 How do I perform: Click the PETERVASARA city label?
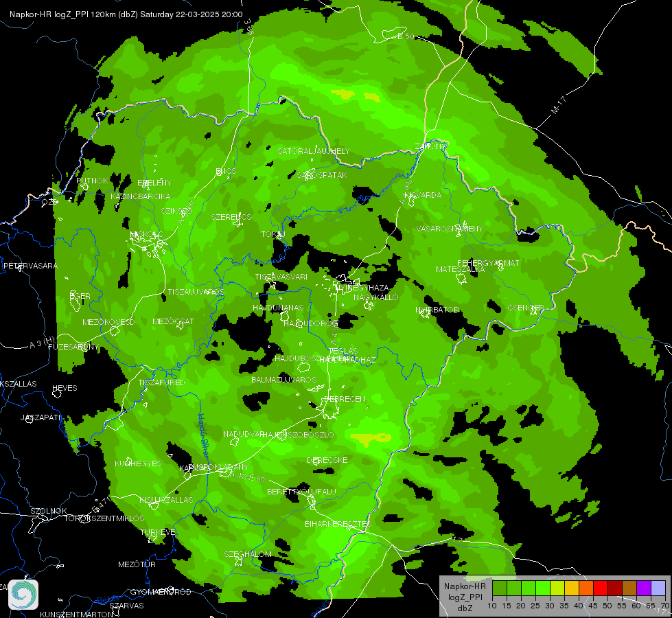tap(30, 266)
